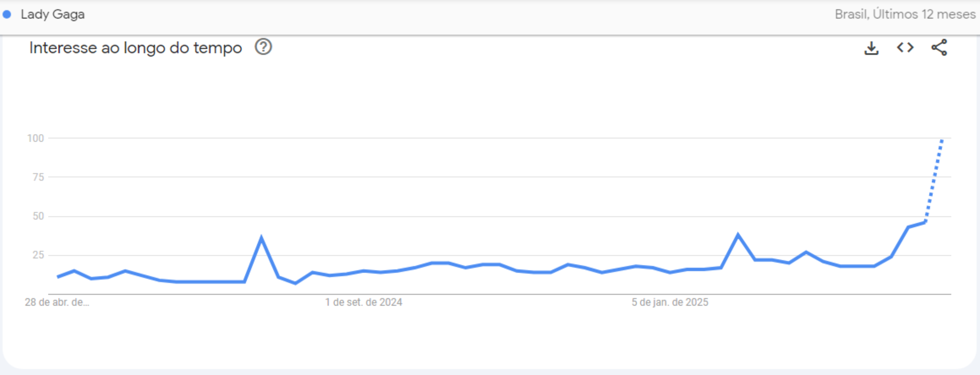The image size is (980, 375).
Task: Click the spike after January 2025
Action: coord(738,235)
